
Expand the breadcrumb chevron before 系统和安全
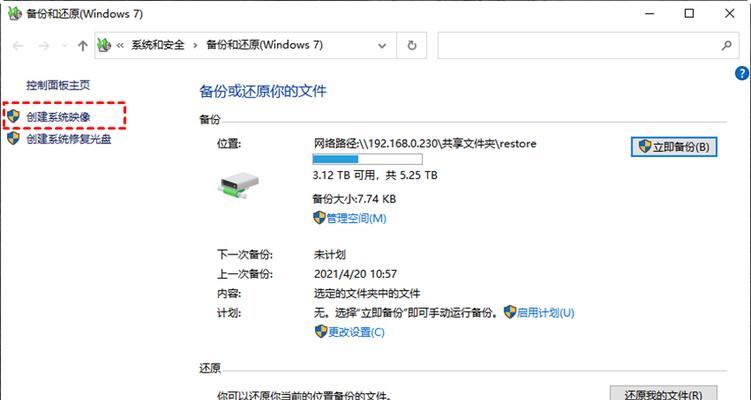[120, 45]
